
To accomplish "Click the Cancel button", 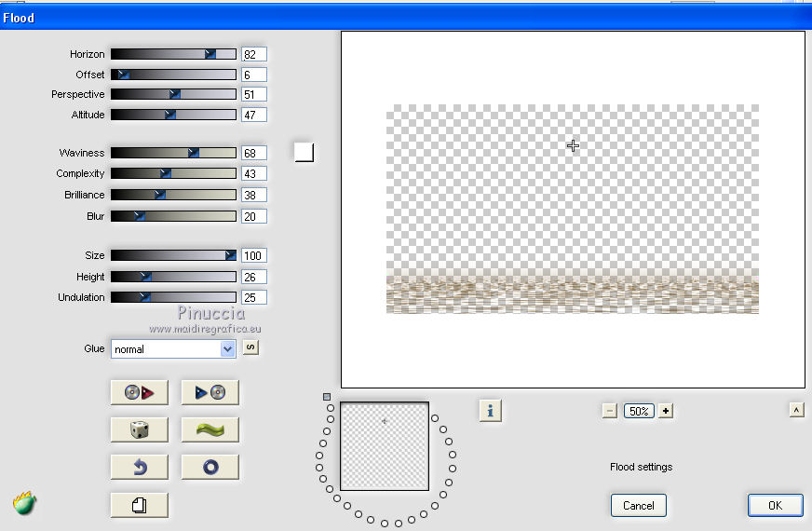I will coord(638,505).
